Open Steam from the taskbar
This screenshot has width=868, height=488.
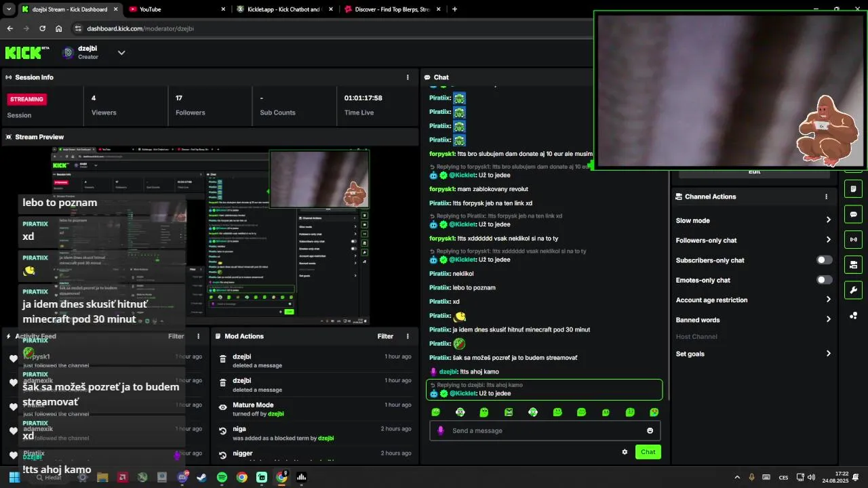[x=202, y=477]
